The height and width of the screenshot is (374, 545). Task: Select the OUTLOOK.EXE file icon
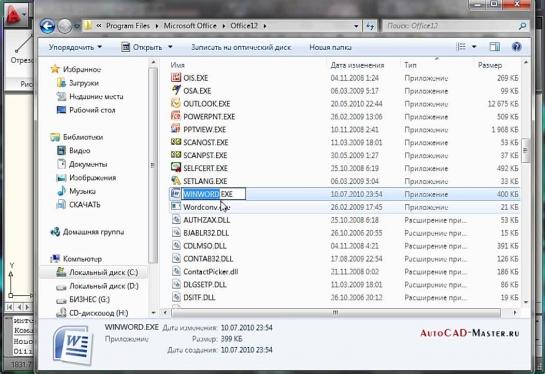(176, 103)
